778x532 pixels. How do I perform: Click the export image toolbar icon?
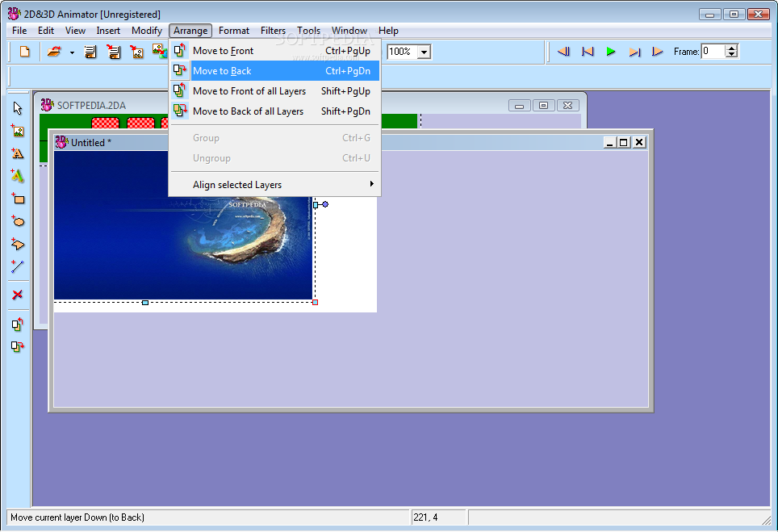[x=136, y=52]
